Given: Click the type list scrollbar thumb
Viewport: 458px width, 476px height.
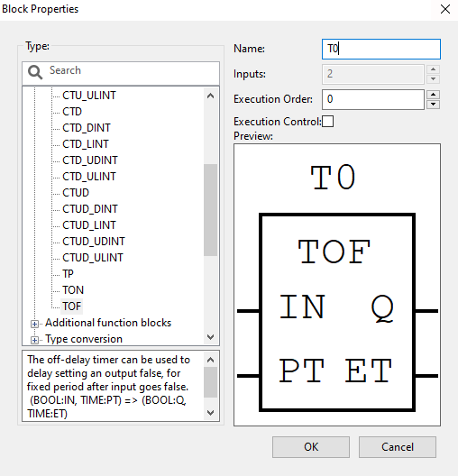Looking at the screenshot, I should pyautogui.click(x=210, y=210).
